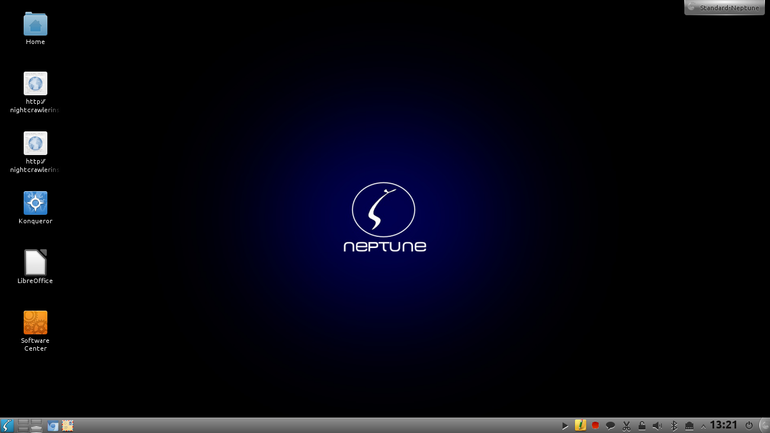Open the chat speech bubble tray icon

point(610,426)
